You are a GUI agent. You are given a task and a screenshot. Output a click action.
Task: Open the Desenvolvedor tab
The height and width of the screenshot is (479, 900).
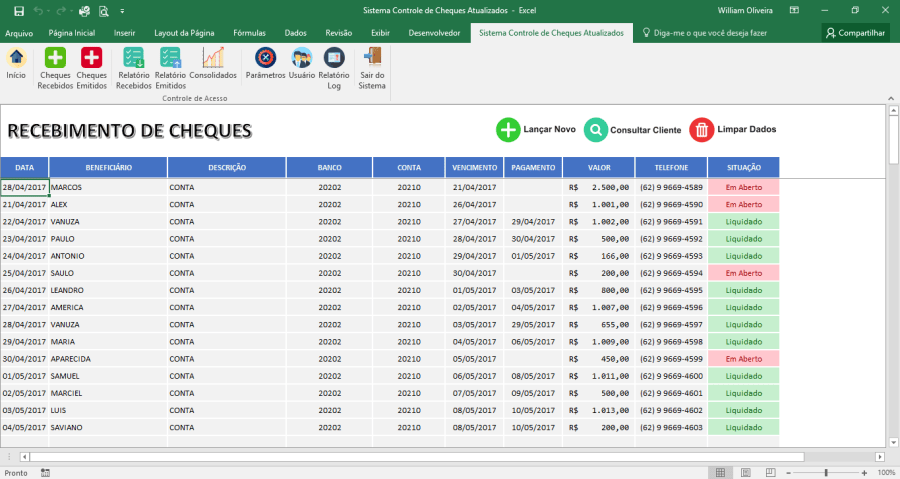[x=435, y=33]
